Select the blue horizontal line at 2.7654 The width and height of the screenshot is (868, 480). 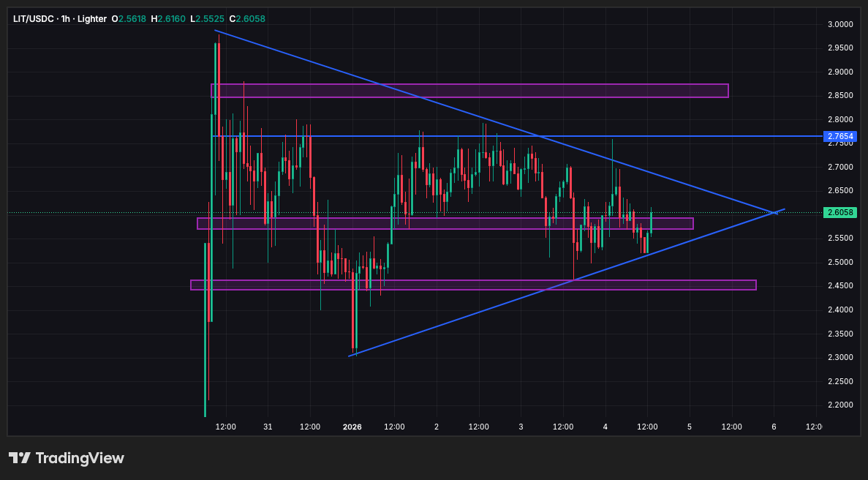coord(518,136)
